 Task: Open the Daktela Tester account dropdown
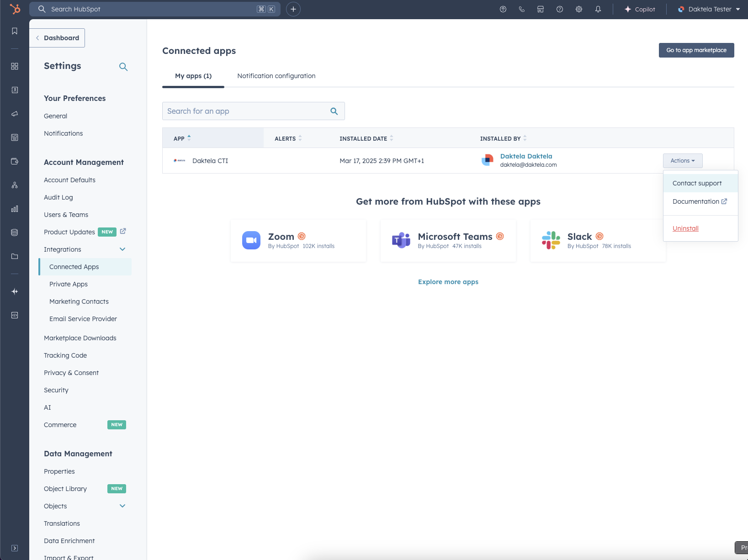pyautogui.click(x=709, y=9)
